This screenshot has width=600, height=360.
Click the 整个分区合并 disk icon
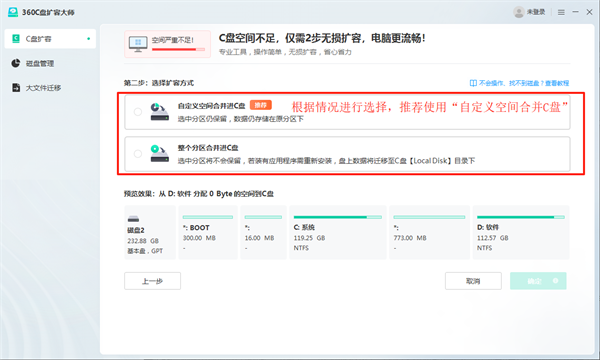pyautogui.click(x=160, y=153)
